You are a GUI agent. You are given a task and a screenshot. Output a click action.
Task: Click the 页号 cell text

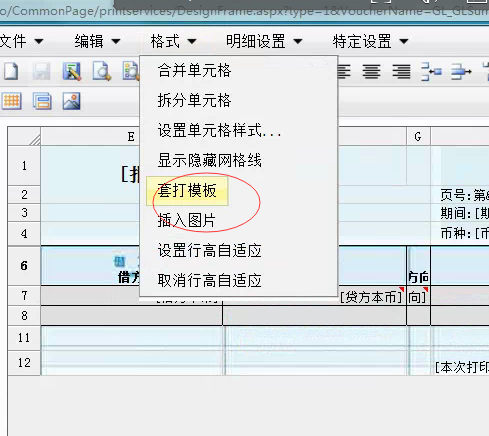[464, 195]
